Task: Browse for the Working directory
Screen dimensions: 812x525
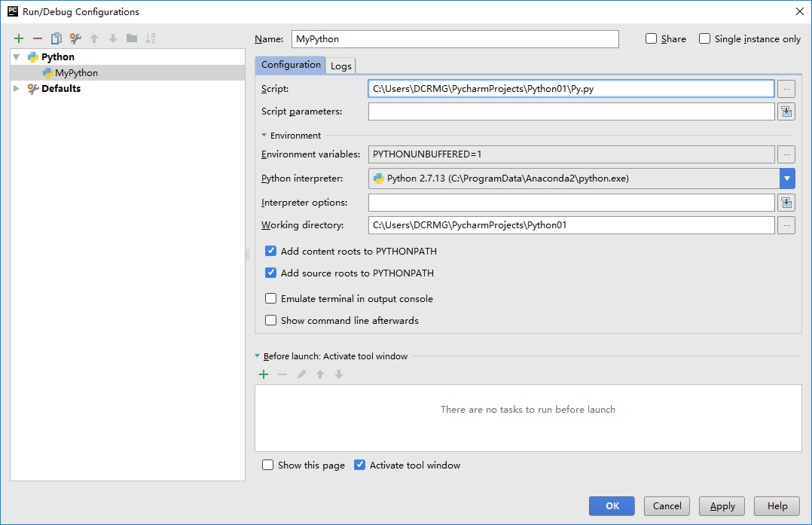Action: (786, 225)
